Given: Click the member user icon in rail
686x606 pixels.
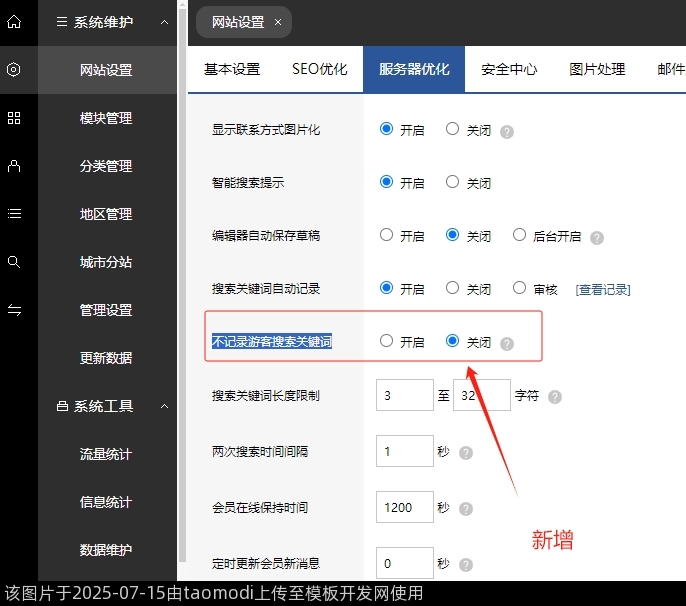Looking at the screenshot, I should click(x=14, y=166).
